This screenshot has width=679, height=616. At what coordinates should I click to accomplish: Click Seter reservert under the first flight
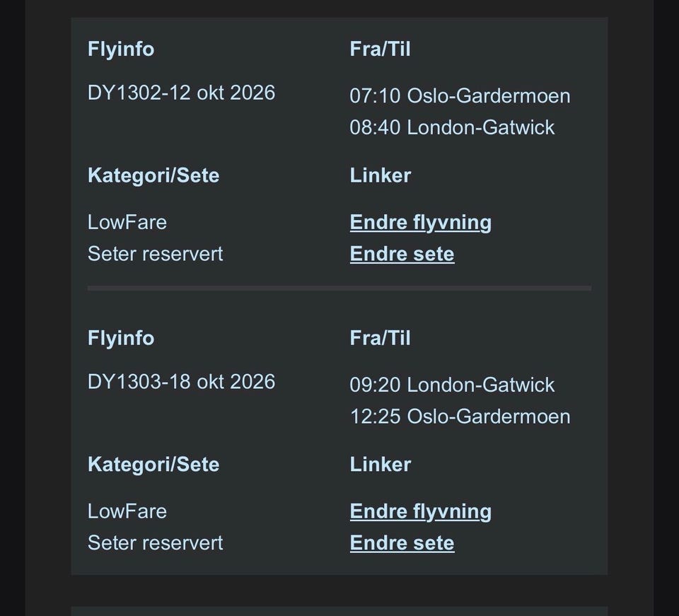click(x=155, y=254)
